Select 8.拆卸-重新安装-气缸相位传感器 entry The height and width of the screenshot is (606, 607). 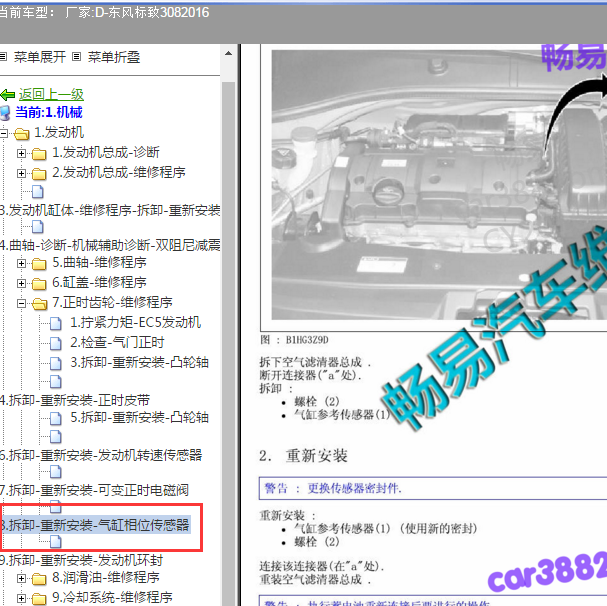(x=95, y=525)
